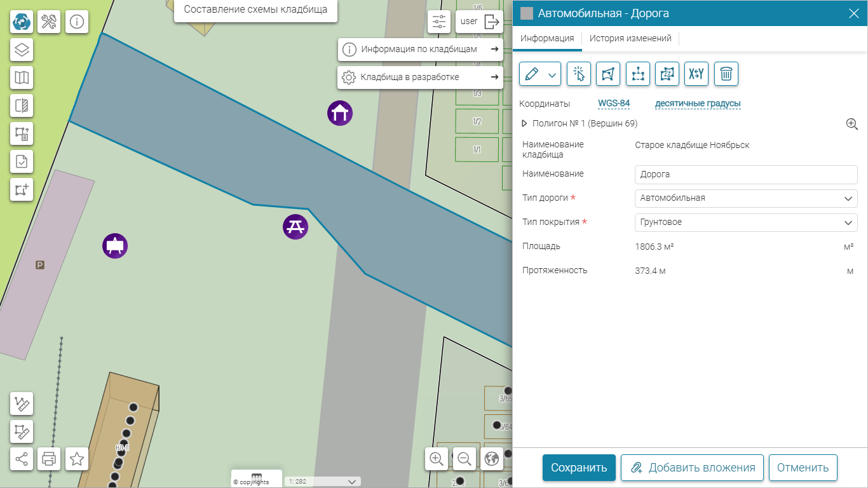Click the print map icon
The width and height of the screenshot is (868, 488).
(49, 458)
